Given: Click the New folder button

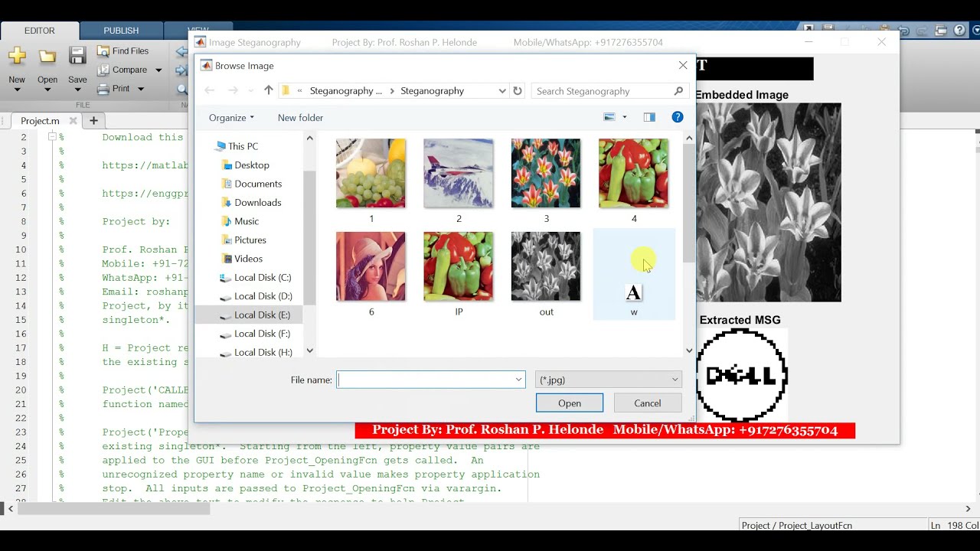Looking at the screenshot, I should pyautogui.click(x=300, y=118).
